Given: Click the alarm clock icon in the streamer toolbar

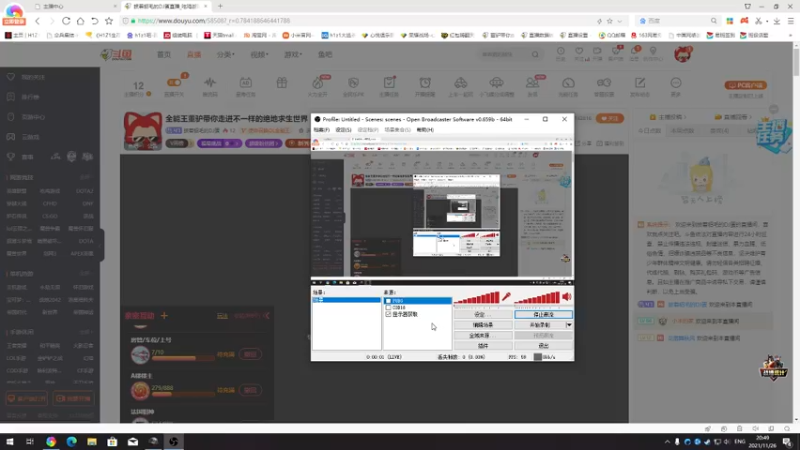Looking at the screenshot, I should 425,83.
